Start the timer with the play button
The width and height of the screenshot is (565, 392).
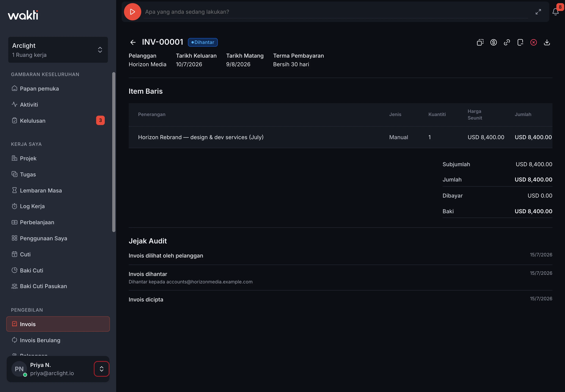(x=132, y=12)
